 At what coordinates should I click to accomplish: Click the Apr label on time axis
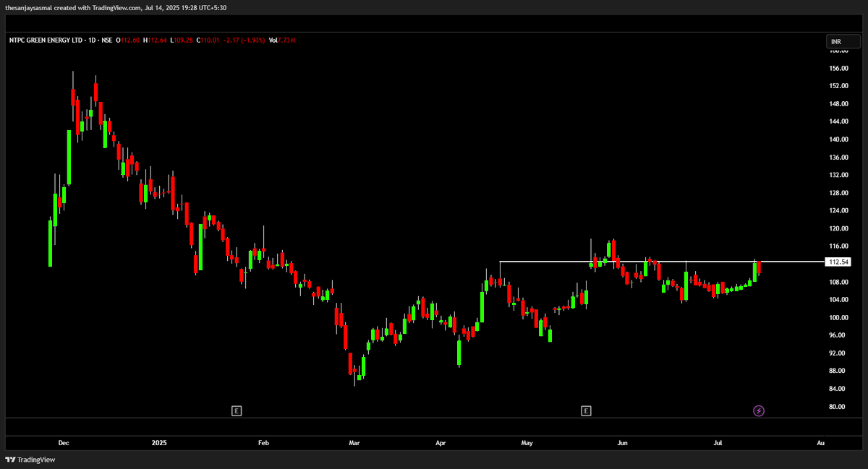click(441, 442)
